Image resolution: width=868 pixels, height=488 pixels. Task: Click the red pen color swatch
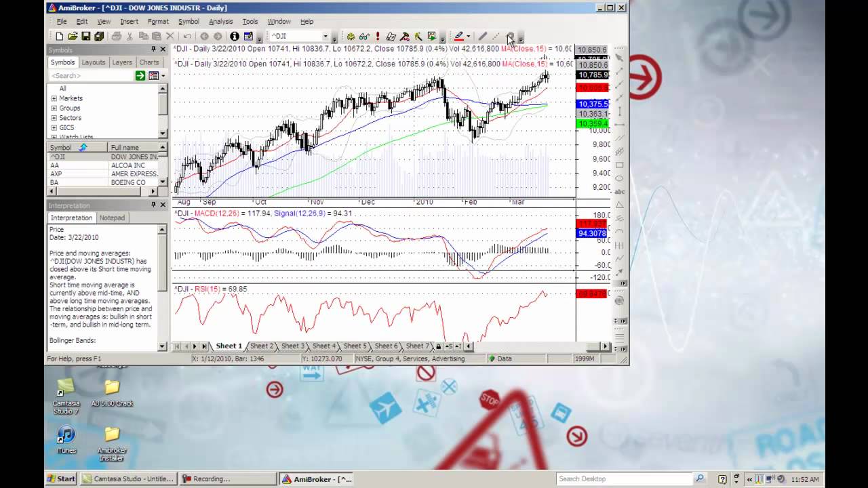point(459,36)
